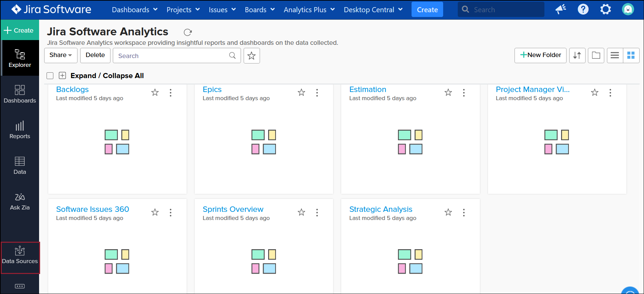Open the Projects menu
This screenshot has height=294, width=644.
[x=183, y=10]
